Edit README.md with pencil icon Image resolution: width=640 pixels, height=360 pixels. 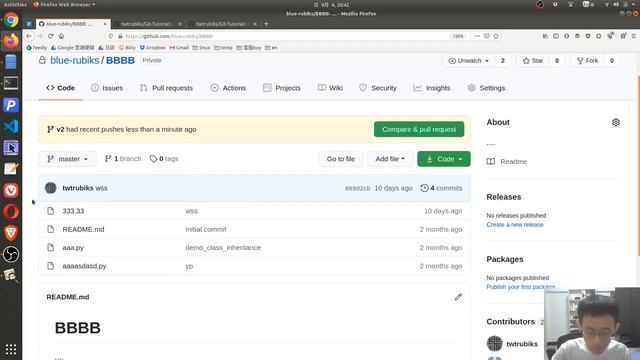coord(458,297)
